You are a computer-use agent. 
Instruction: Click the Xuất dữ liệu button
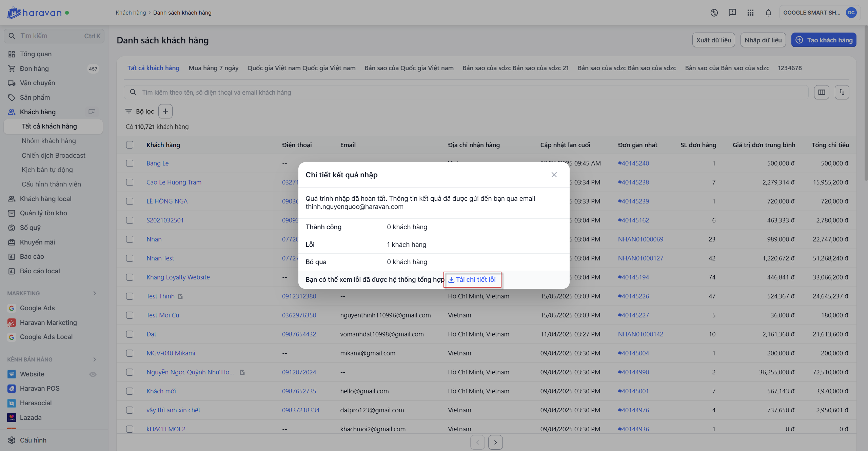point(713,40)
